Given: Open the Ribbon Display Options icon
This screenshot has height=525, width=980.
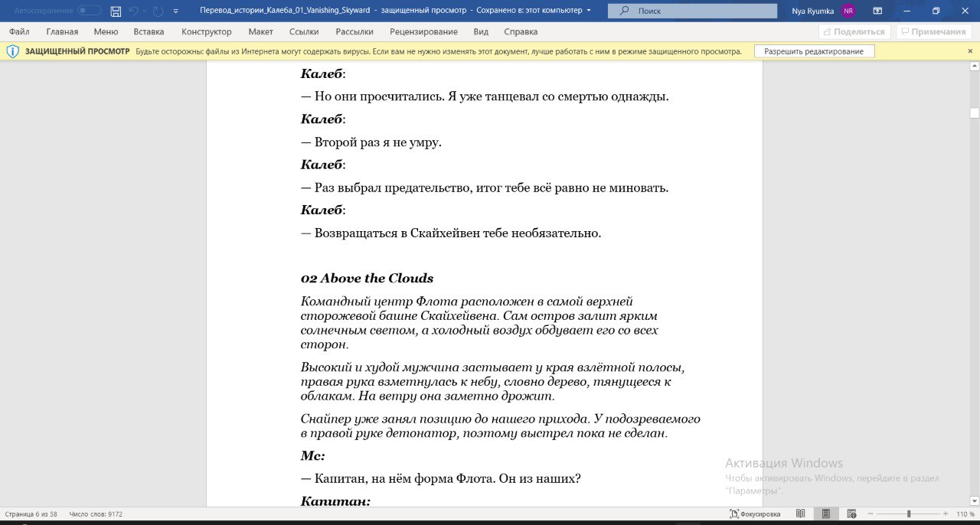Looking at the screenshot, I should pos(877,11).
